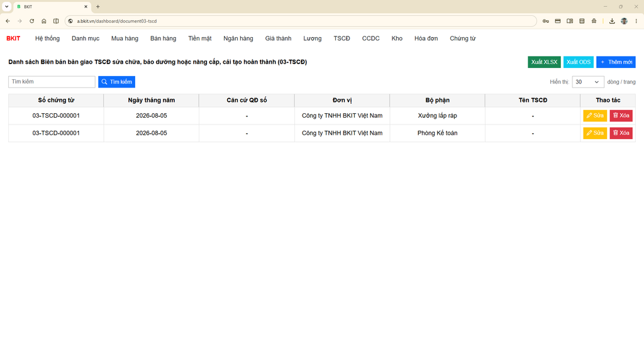
Task: Toggle the browser side panel icon
Action: [x=56, y=21]
